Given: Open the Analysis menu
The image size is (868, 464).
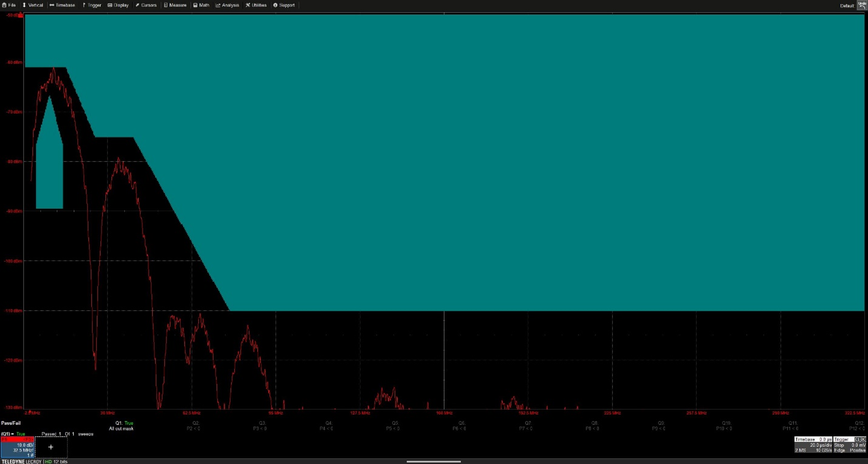Looking at the screenshot, I should point(227,5).
